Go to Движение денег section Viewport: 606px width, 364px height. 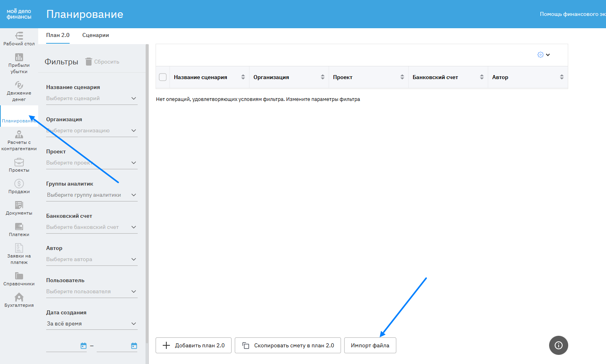point(19,91)
